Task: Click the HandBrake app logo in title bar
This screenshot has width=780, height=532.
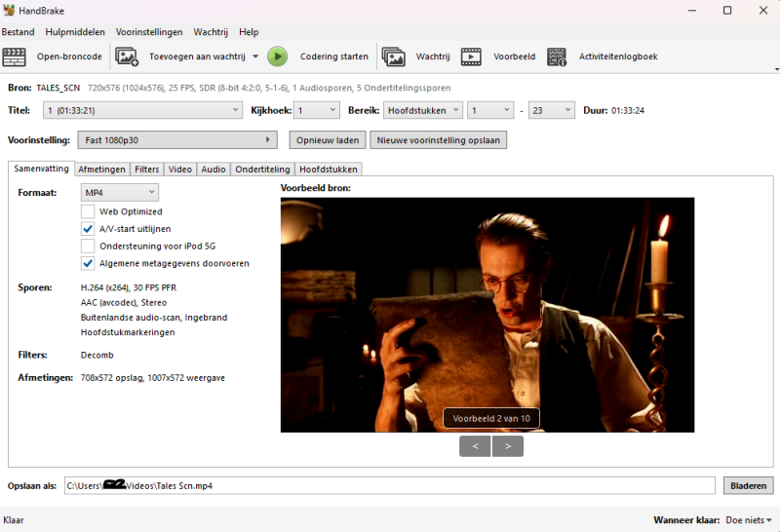Action: [x=9, y=10]
